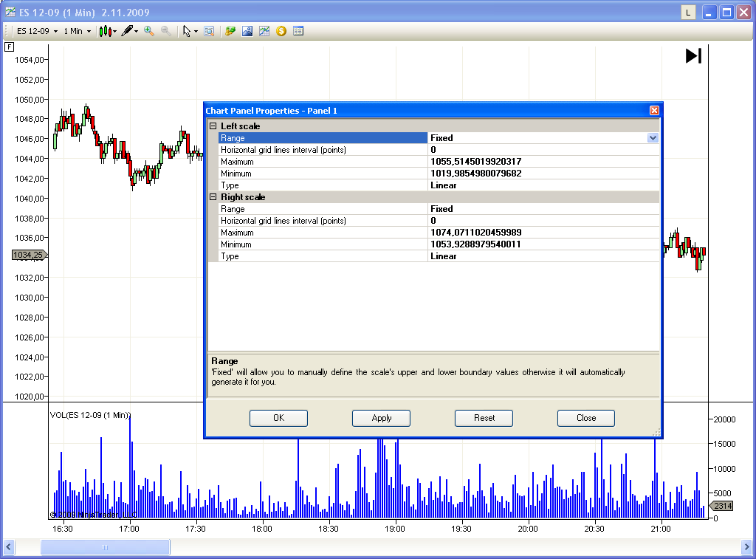
Task: Collapse the Right scale section
Action: pos(213,196)
